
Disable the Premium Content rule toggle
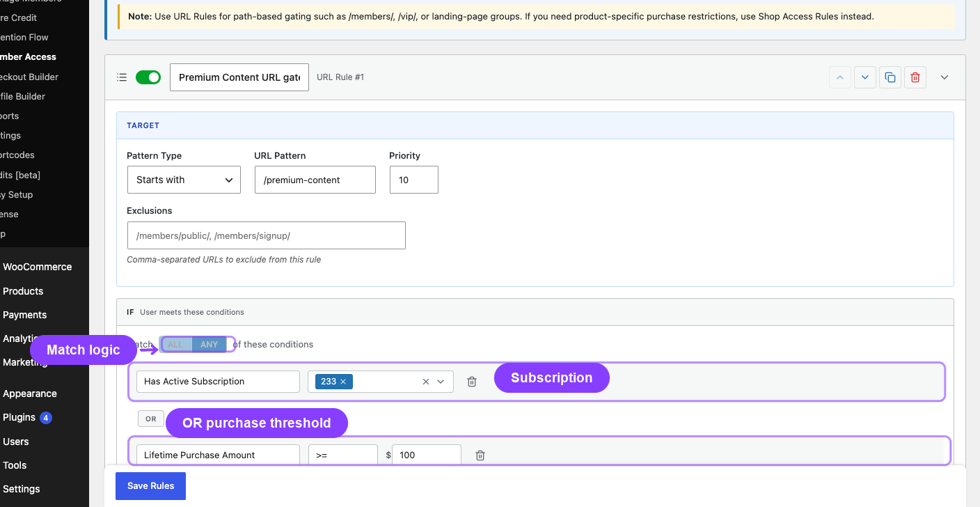tap(148, 77)
